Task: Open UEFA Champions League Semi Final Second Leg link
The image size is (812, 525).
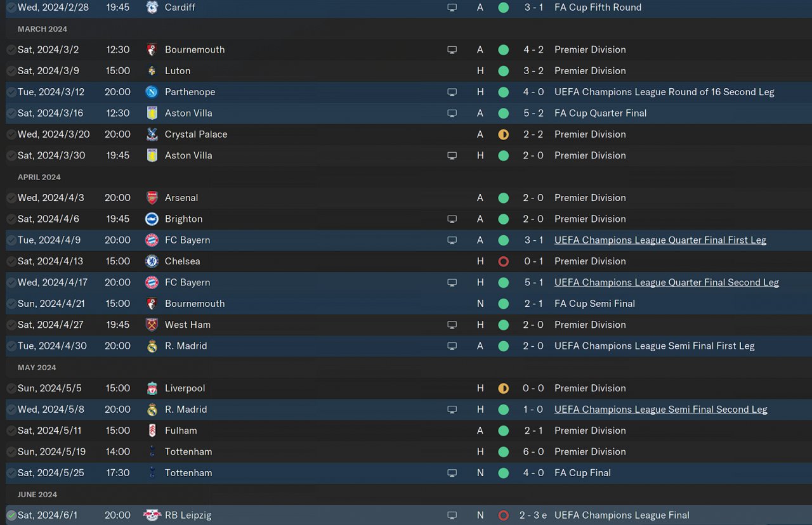Action: 660,410
